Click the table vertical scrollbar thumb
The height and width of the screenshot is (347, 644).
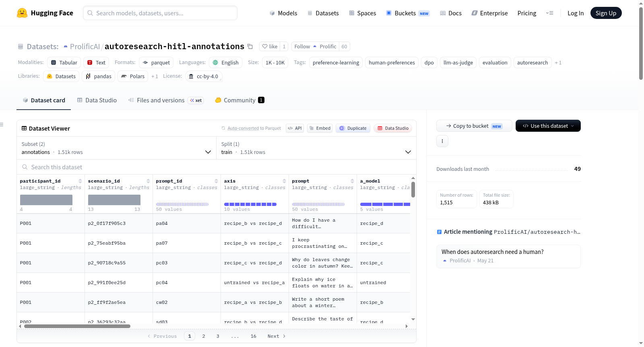pos(413,189)
